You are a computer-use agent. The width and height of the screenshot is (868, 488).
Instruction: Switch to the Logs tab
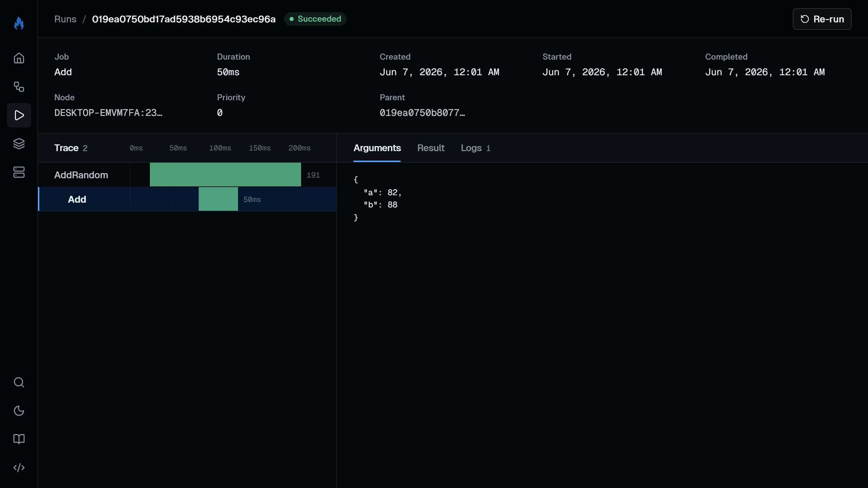[x=475, y=148]
